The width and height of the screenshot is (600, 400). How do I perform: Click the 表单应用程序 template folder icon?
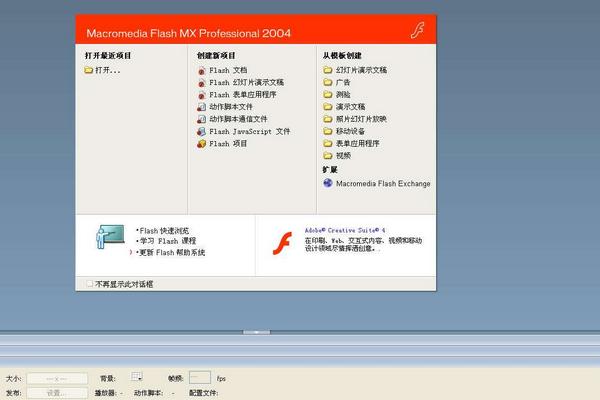point(328,144)
